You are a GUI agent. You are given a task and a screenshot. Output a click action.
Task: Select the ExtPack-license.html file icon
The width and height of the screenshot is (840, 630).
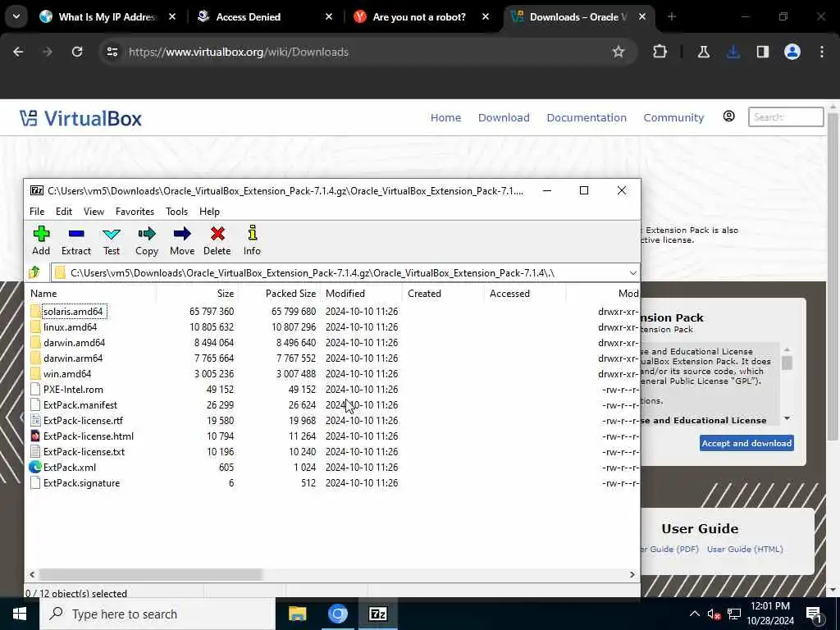[x=35, y=436]
